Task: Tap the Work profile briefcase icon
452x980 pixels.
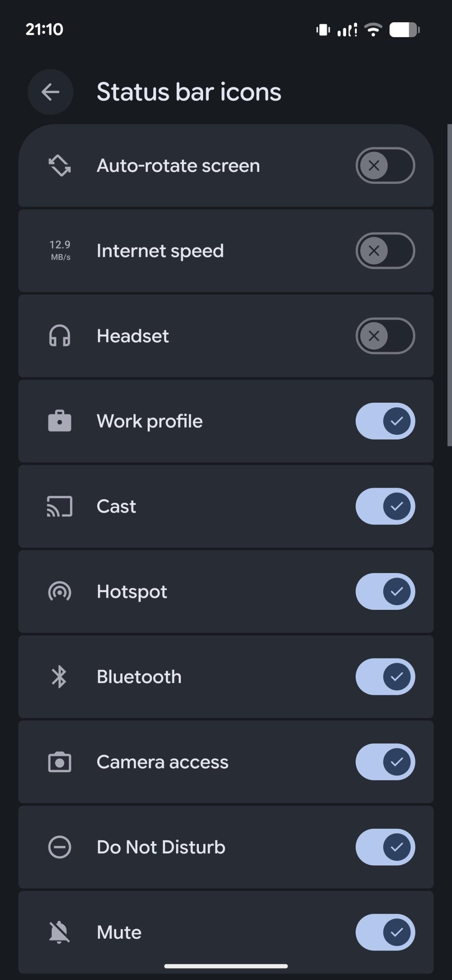Action: coord(60,421)
